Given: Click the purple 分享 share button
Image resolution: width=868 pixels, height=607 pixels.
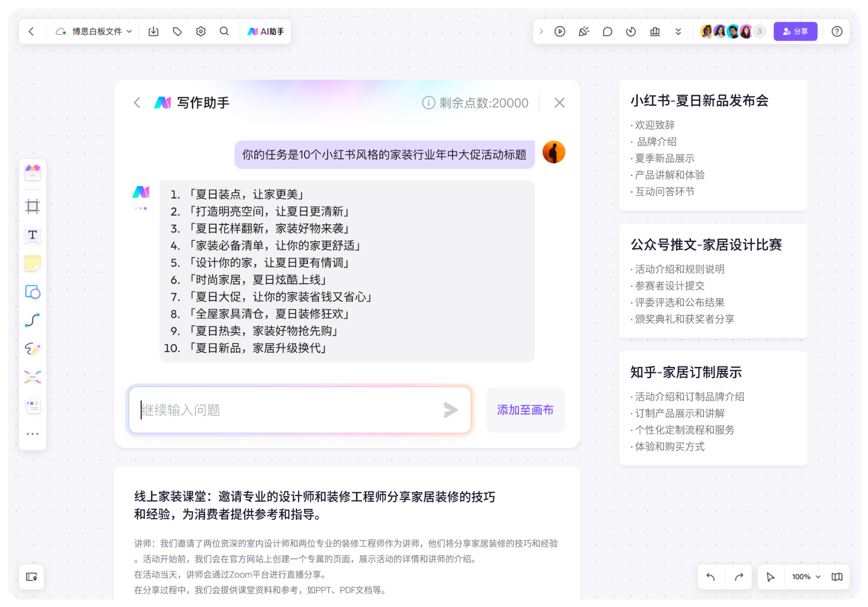Looking at the screenshot, I should tap(795, 32).
